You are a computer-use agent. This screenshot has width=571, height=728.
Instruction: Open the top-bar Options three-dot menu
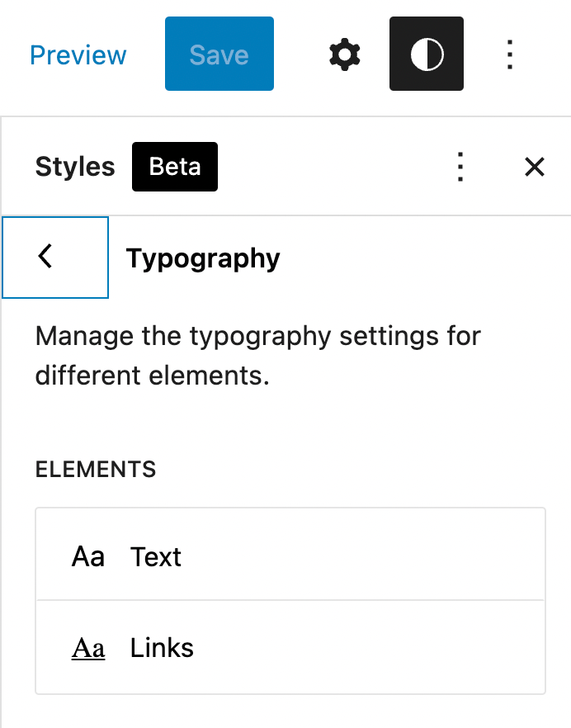point(510,55)
